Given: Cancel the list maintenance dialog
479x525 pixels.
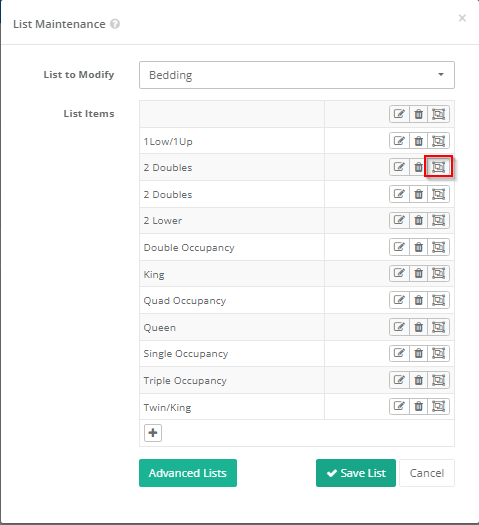Looking at the screenshot, I should coord(427,473).
